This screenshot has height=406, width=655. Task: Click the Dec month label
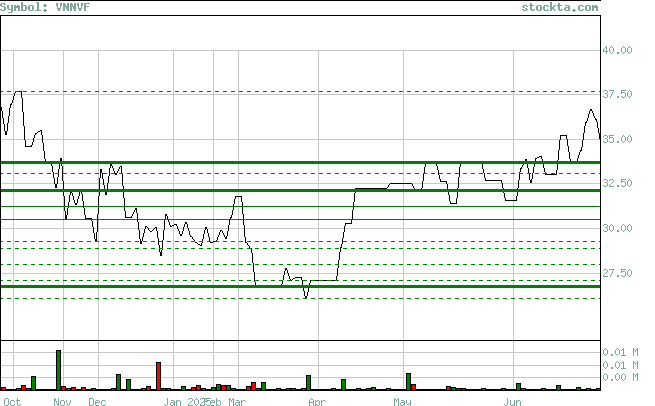97,401
